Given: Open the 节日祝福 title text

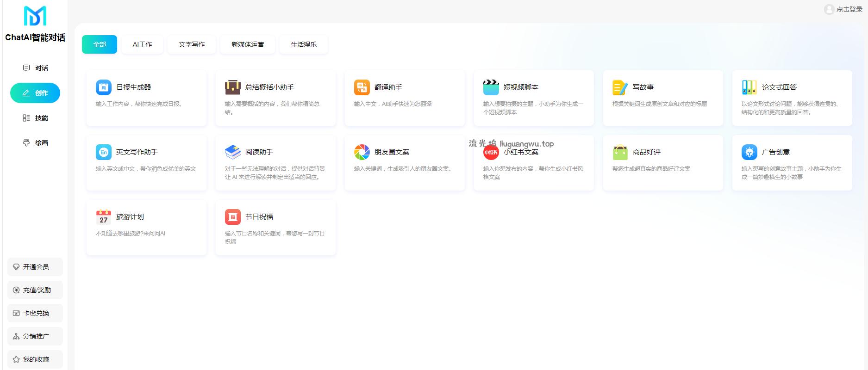Looking at the screenshot, I should coord(259,216).
